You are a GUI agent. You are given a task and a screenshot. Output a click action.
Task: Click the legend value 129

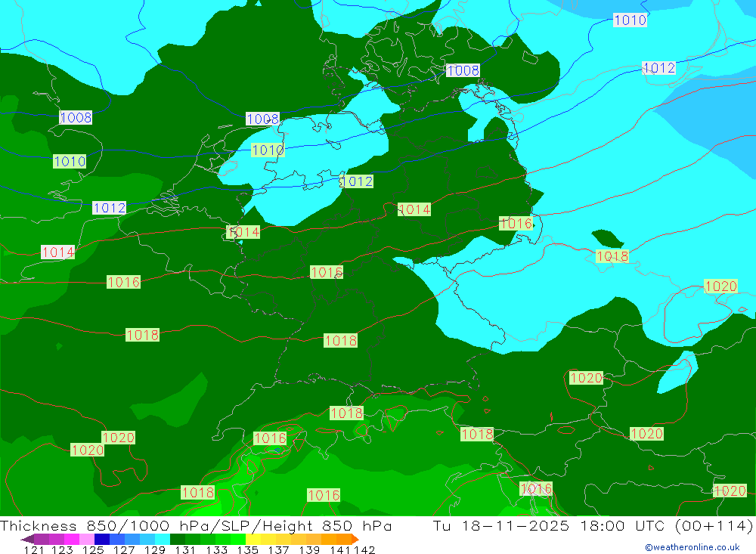(x=155, y=550)
